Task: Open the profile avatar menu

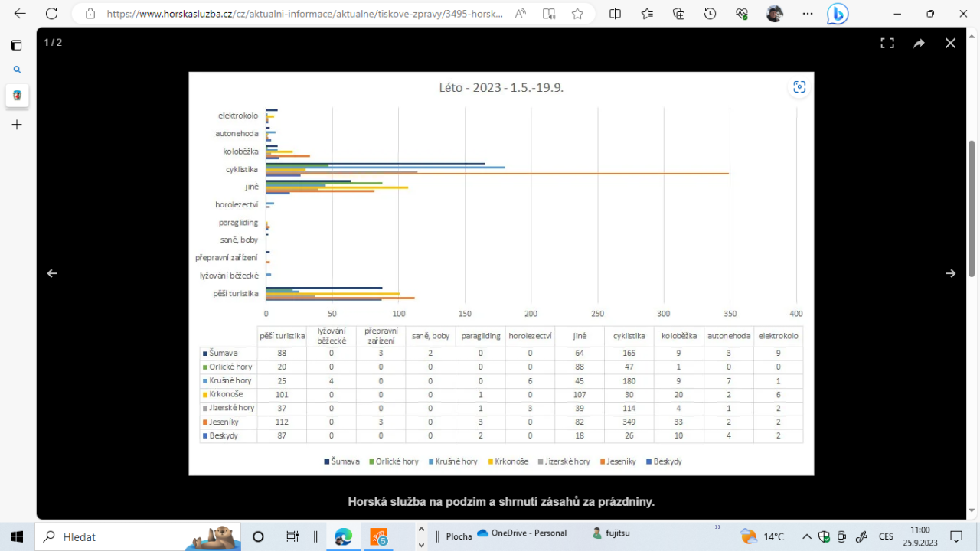Action: pos(775,14)
